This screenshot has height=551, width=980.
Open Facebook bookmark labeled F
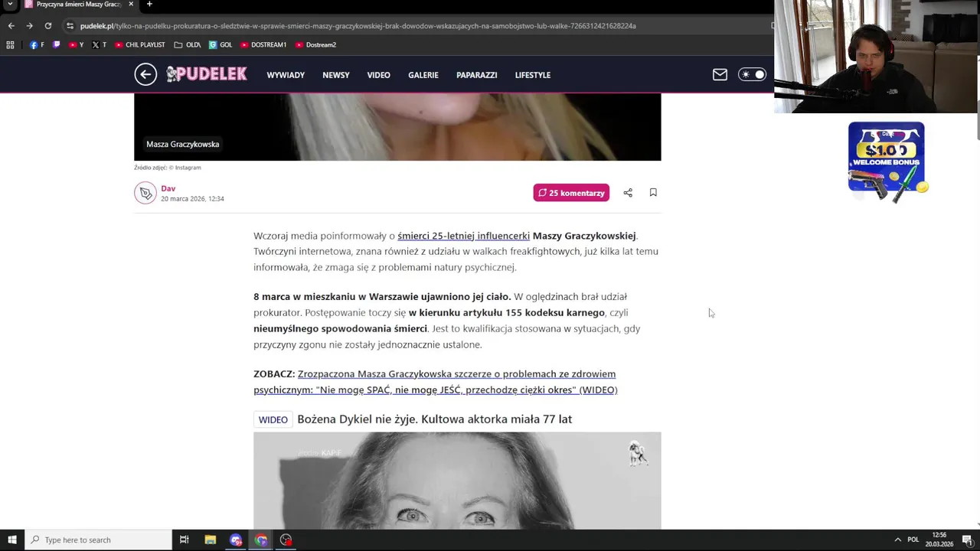pos(37,44)
